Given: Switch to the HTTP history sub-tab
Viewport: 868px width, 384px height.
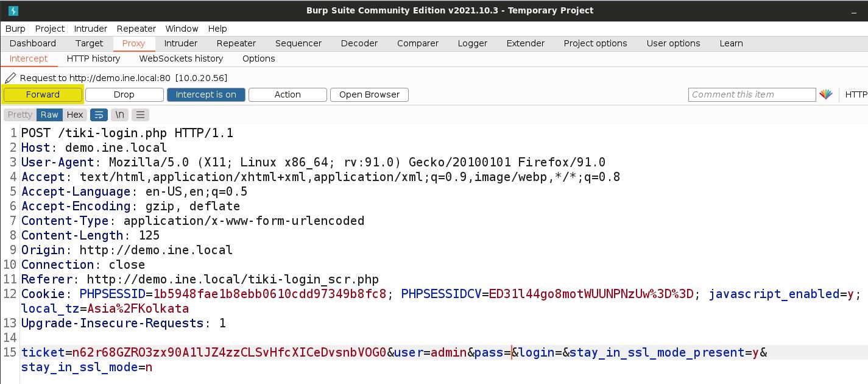Looking at the screenshot, I should coord(93,59).
